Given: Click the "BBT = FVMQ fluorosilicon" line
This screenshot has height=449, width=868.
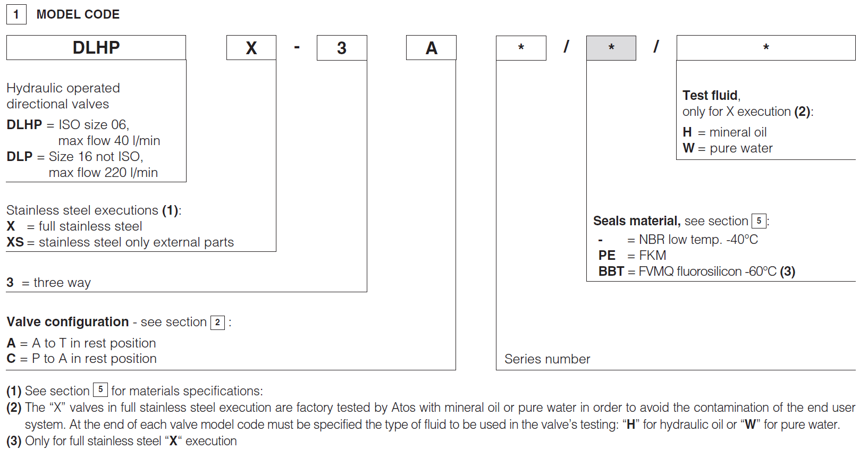Looking at the screenshot, I should pos(696,272).
